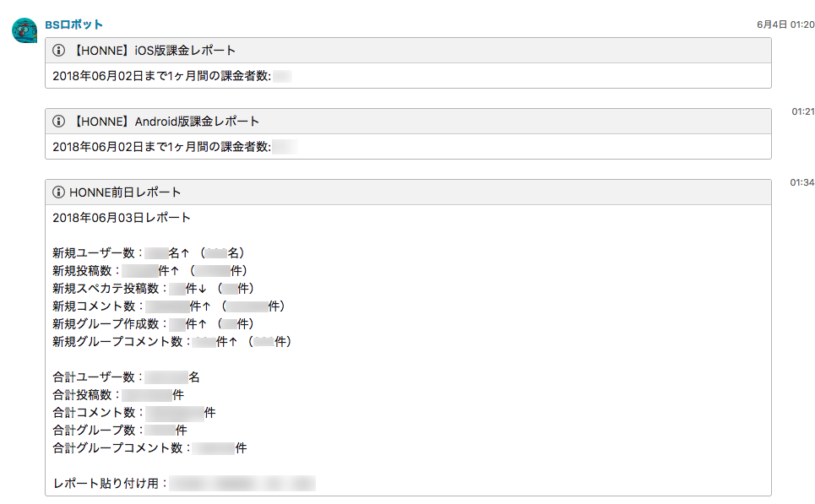815x504 pixels.
Task: Click the 新規スペカテ投稿数 row
Action: (x=154, y=289)
